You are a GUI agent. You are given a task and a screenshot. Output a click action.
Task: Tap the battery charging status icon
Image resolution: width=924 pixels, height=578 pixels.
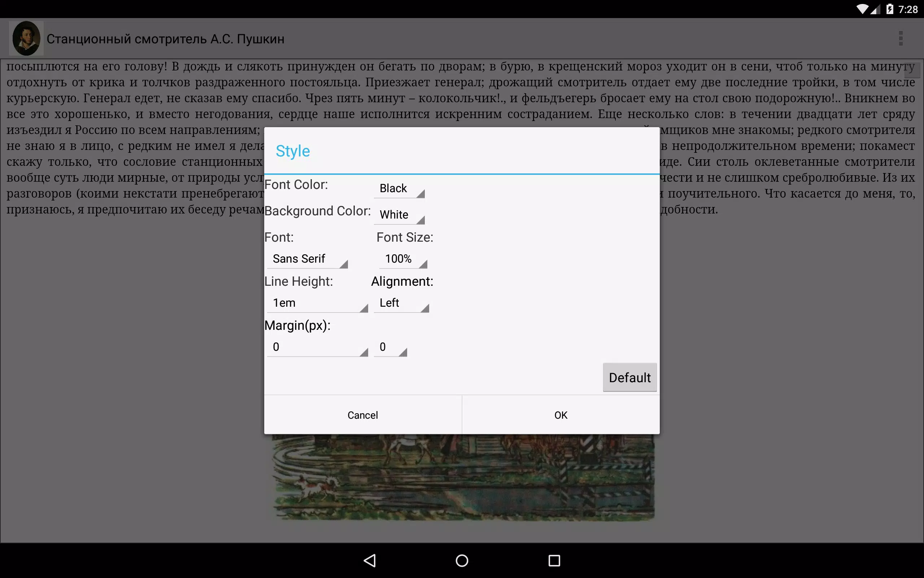[890, 9]
